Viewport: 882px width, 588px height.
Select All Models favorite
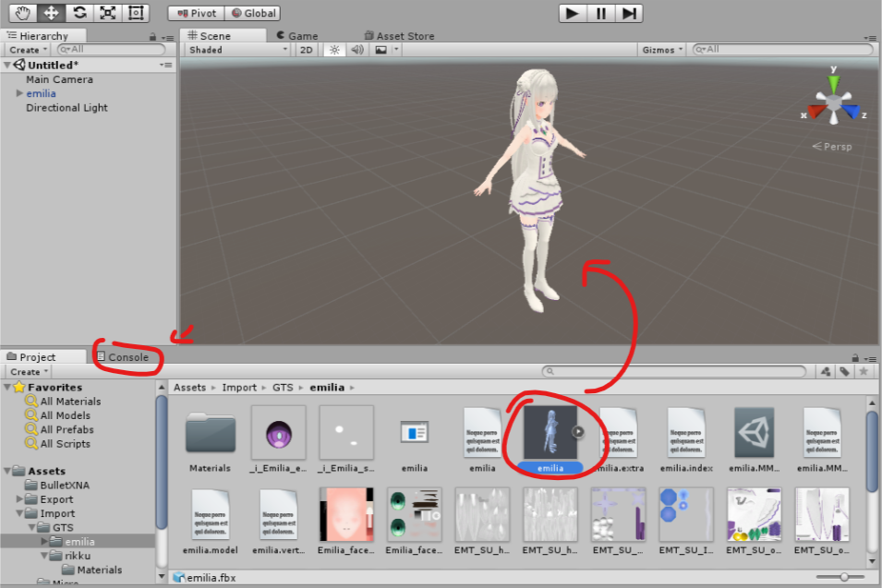[x=65, y=415]
